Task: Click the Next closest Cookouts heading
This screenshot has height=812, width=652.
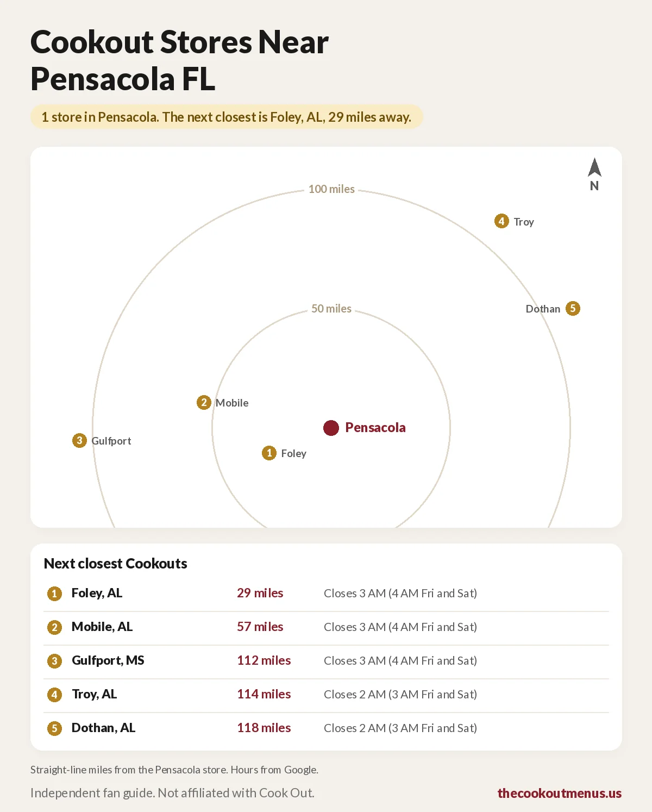Action: click(116, 564)
